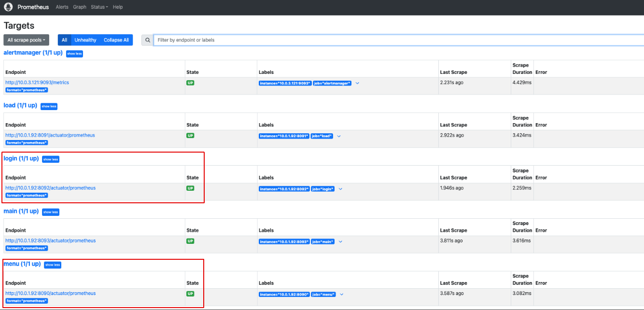Open the All scrape pools dropdown
This screenshot has height=310, width=644.
tap(27, 40)
